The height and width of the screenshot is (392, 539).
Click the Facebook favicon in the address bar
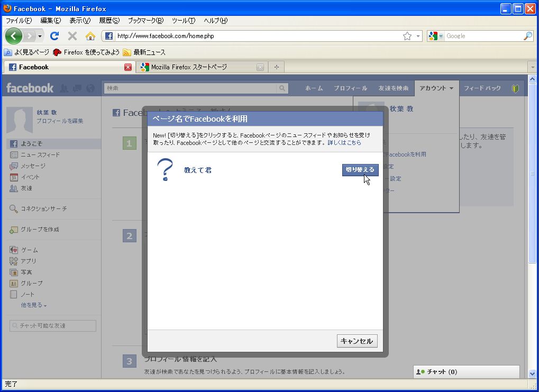click(x=108, y=36)
